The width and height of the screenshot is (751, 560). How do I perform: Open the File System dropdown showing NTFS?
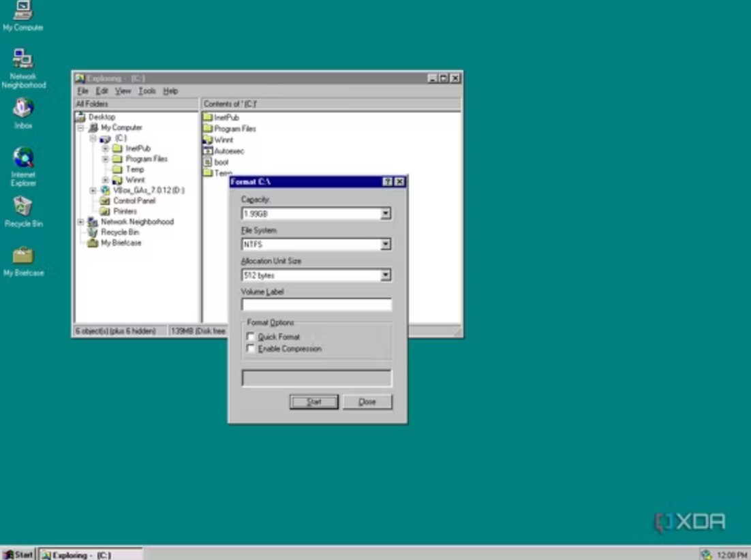pos(386,244)
